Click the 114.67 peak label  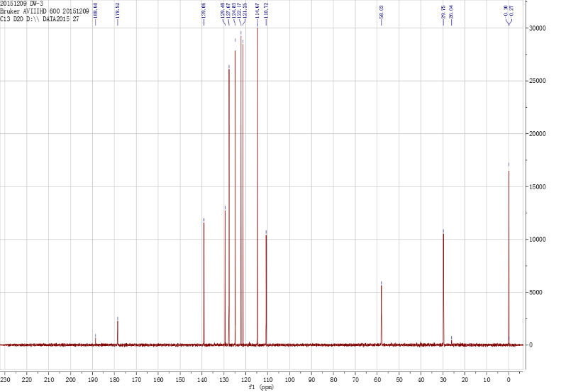tap(257, 11)
